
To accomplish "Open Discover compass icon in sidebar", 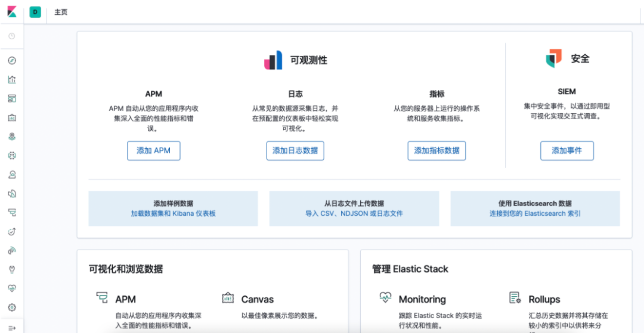I will pos(12,61).
